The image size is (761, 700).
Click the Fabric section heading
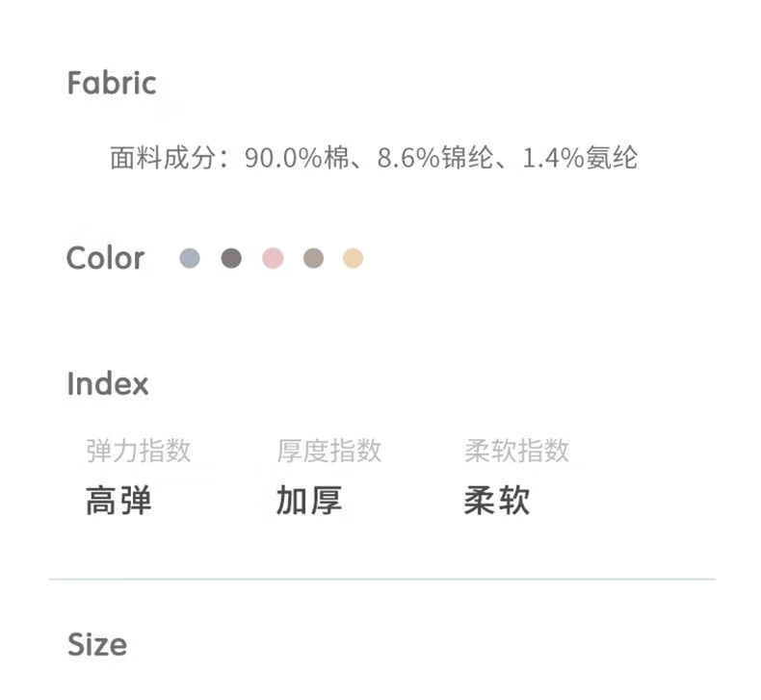click(112, 83)
